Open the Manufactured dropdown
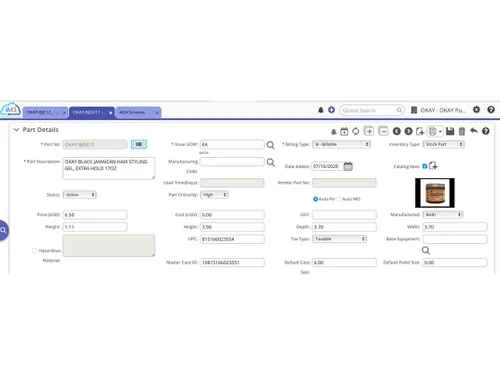 click(443, 215)
